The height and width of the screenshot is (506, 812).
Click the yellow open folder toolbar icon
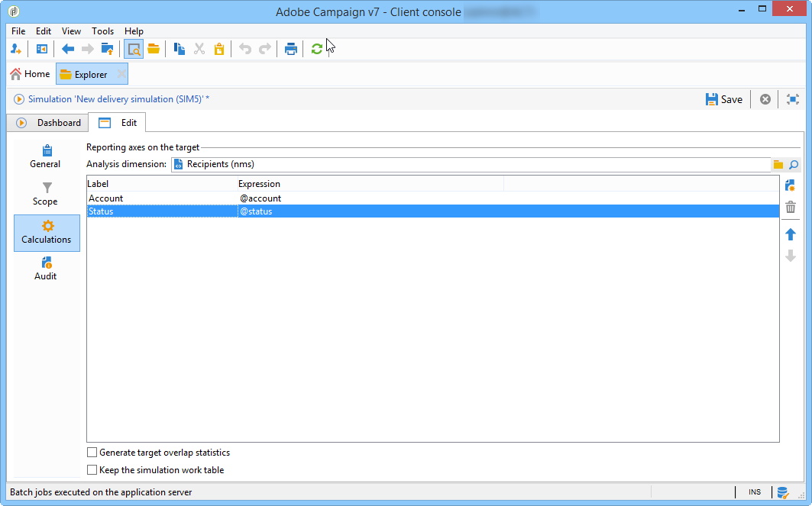pos(154,49)
